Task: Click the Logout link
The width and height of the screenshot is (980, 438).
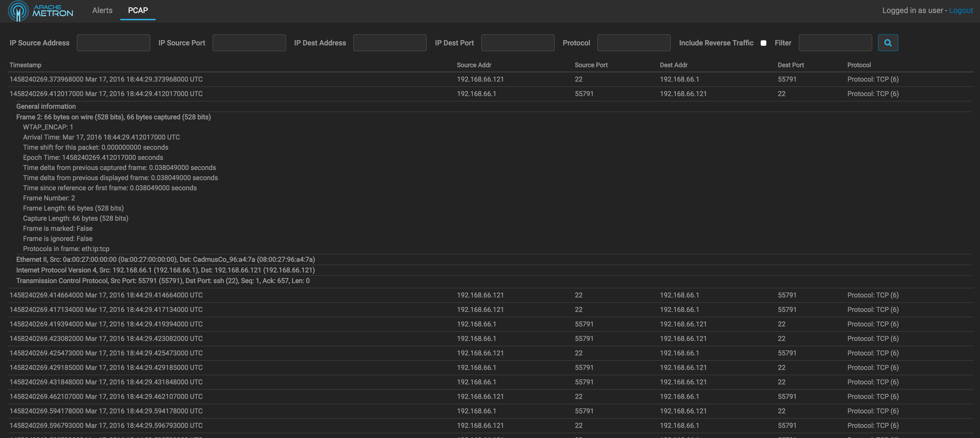Action: (960, 11)
